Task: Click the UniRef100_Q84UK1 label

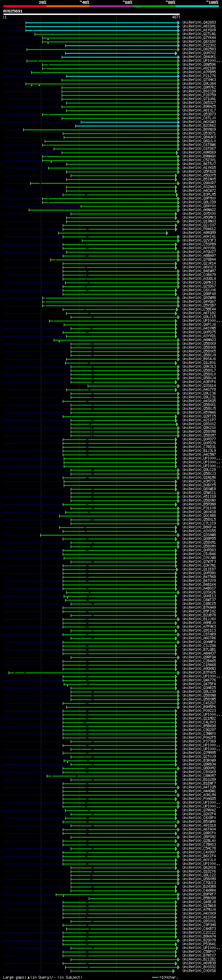Action: [199, 57]
